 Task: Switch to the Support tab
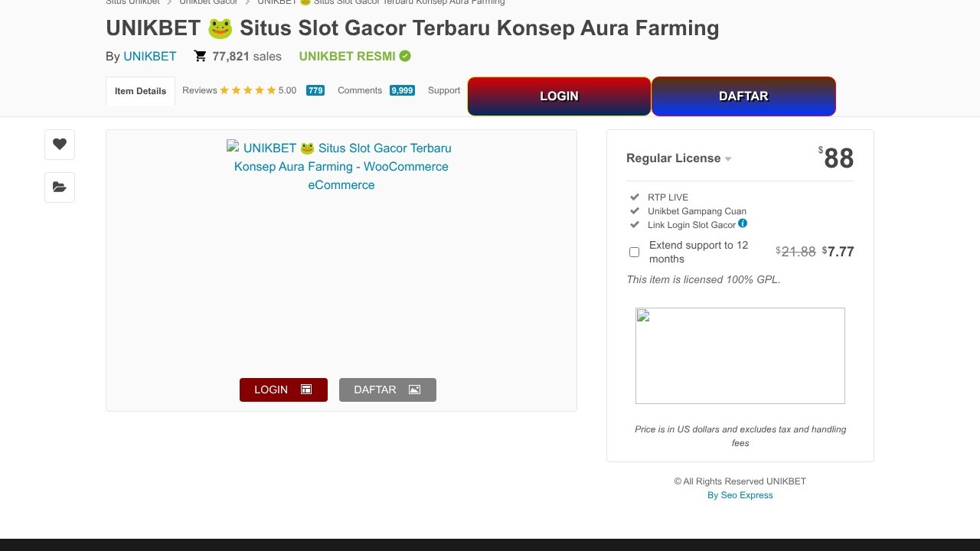pyautogui.click(x=444, y=90)
